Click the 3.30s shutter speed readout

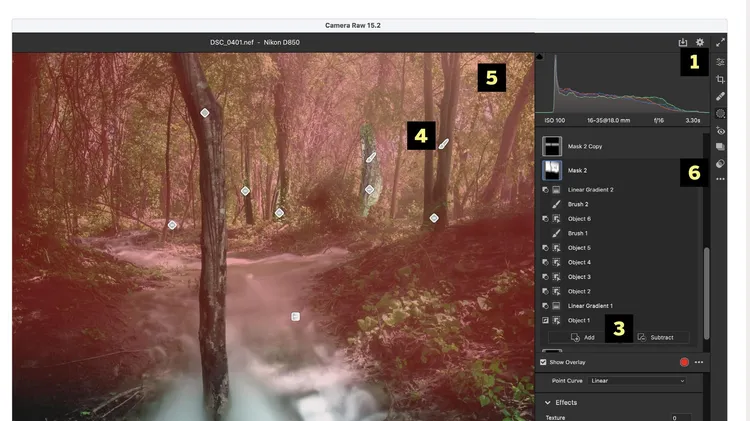693,121
